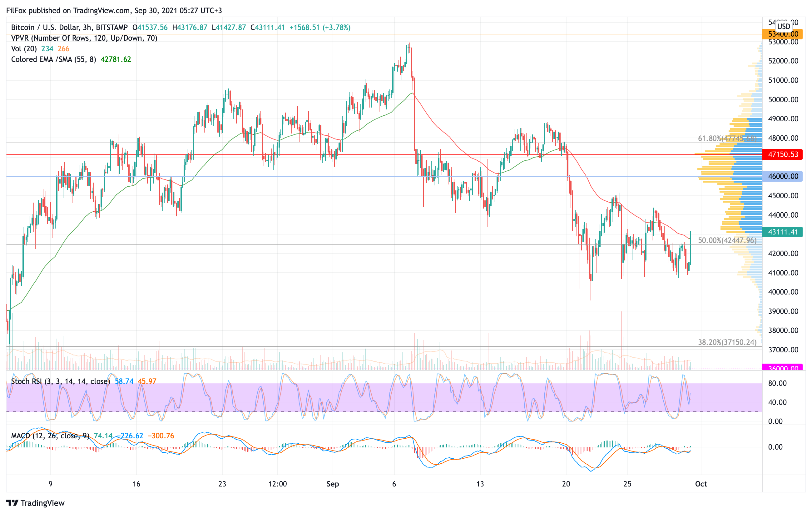Click the Stoch RSI indicator title
The width and height of the screenshot is (812, 514).
(x=60, y=381)
